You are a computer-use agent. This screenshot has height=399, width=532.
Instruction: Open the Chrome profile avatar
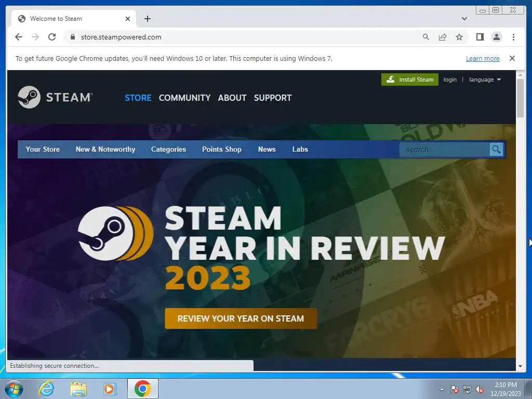tap(496, 37)
